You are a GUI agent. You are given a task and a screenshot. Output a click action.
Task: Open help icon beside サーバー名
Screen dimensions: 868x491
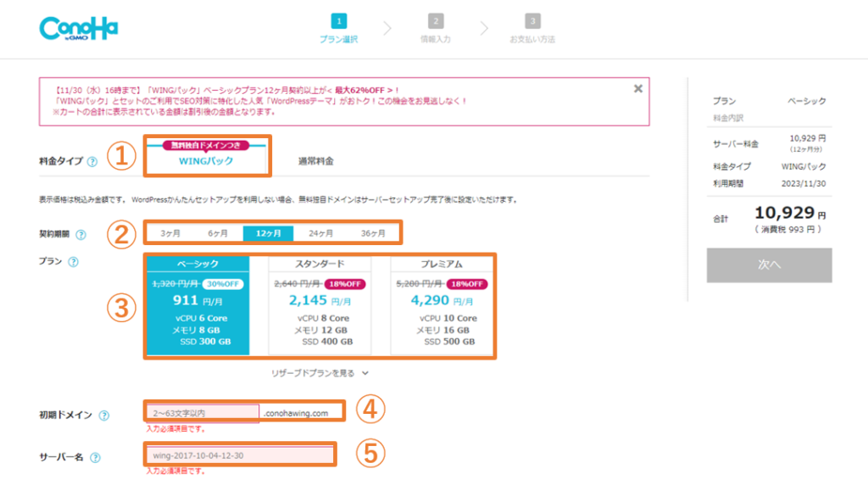point(95,458)
